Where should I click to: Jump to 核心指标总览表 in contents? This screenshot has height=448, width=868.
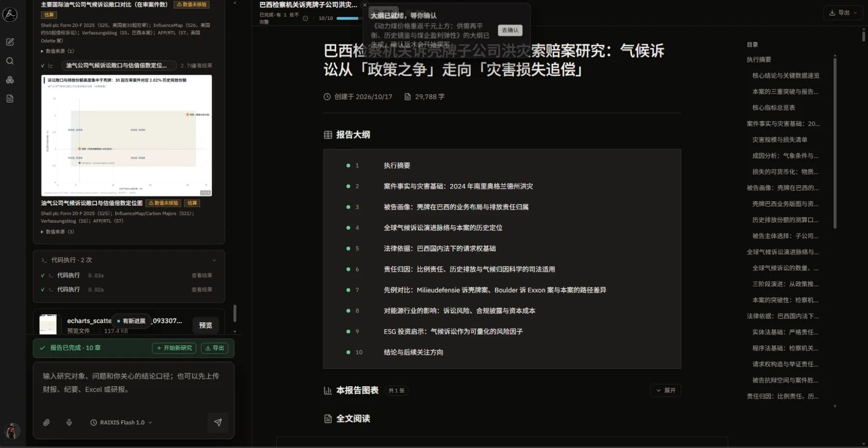(773, 108)
